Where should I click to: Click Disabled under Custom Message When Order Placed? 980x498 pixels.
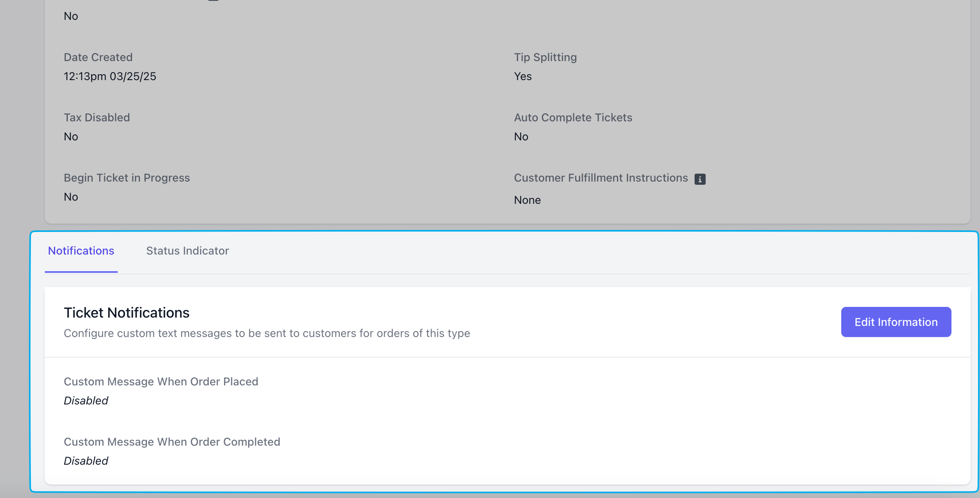tap(86, 401)
